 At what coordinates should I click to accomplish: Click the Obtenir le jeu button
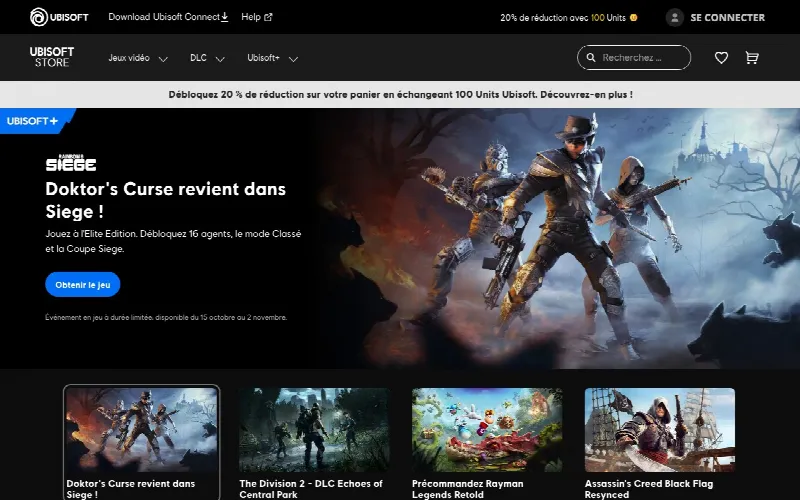tap(83, 285)
